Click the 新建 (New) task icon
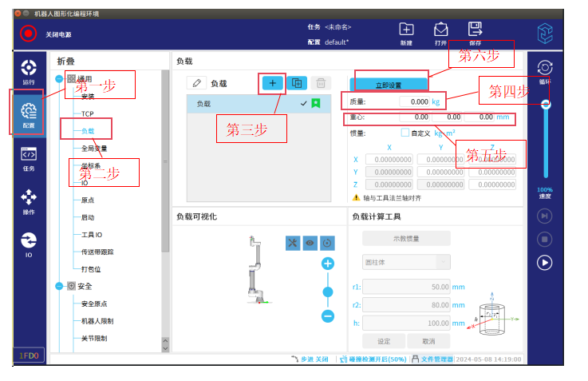This screenshot has height=381, width=588. (406, 33)
